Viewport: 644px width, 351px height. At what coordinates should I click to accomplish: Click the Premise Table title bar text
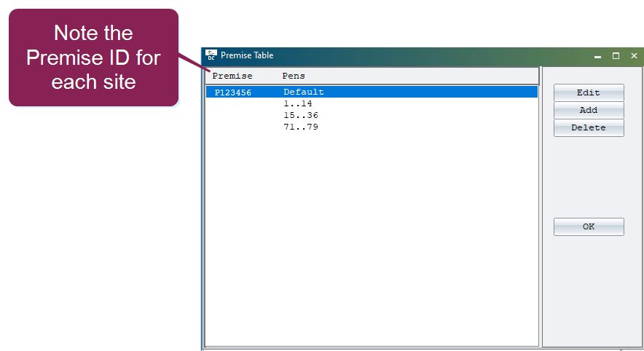click(x=247, y=55)
